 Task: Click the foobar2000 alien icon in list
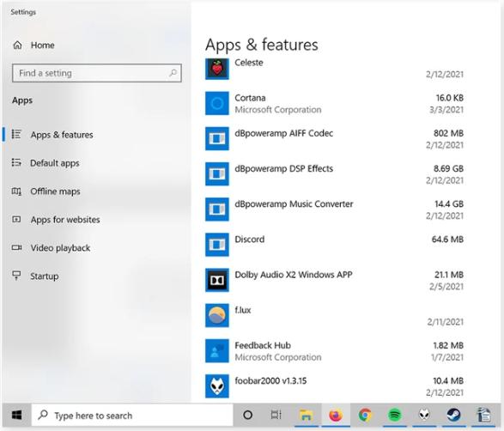217,386
